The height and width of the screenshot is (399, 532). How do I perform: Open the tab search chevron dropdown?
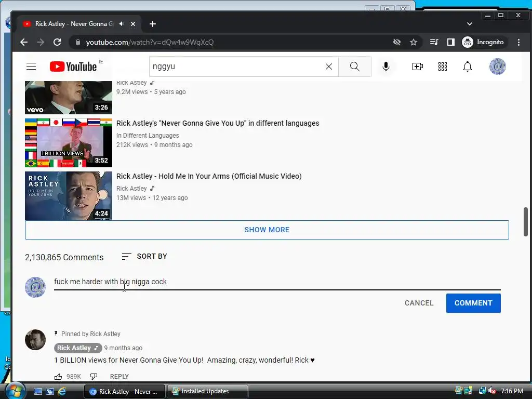pos(470,24)
